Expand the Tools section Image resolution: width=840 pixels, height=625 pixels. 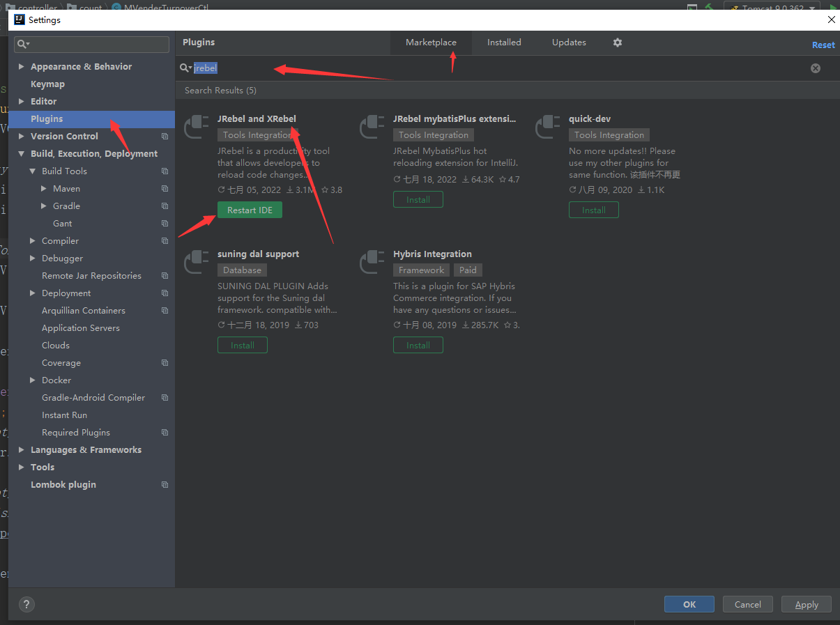tap(22, 468)
